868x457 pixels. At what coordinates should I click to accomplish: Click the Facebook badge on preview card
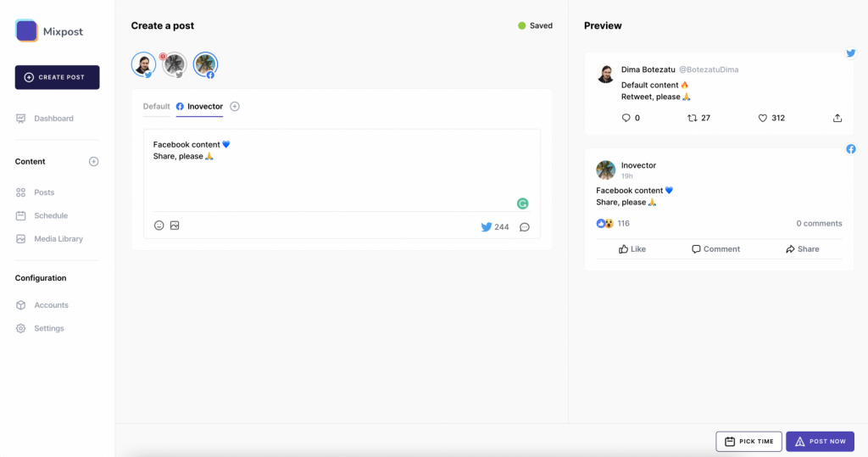click(851, 149)
